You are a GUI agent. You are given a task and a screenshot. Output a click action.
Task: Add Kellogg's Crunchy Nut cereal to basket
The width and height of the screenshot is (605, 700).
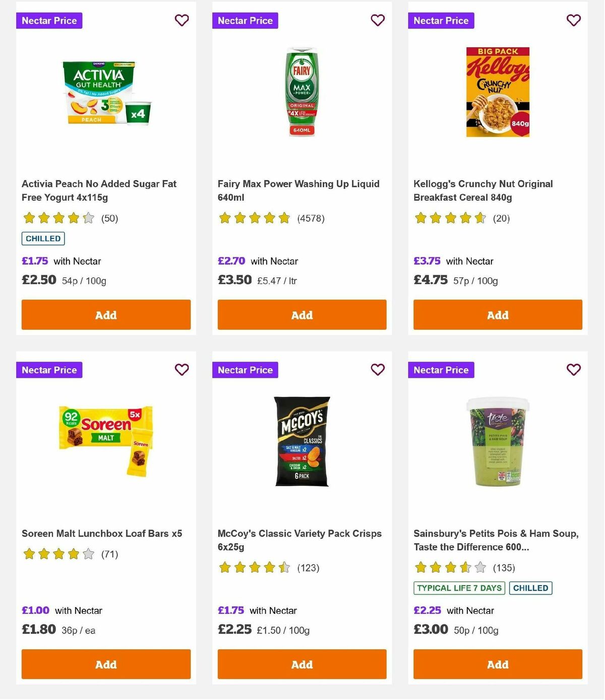(x=497, y=315)
